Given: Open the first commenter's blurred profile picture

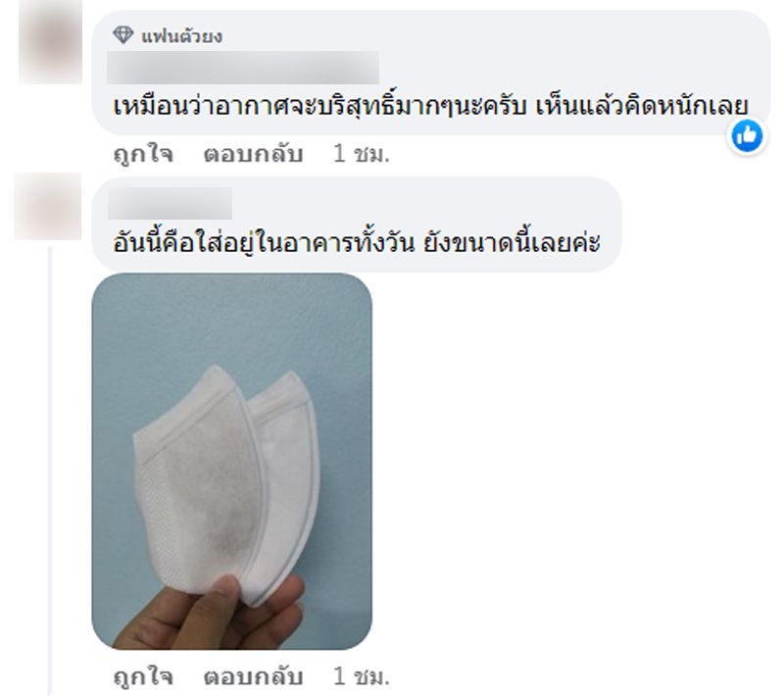Looking at the screenshot, I should tap(51, 41).
